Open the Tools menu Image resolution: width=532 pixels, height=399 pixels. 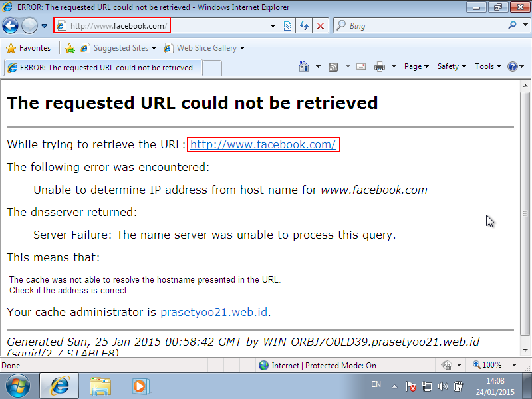(x=488, y=66)
